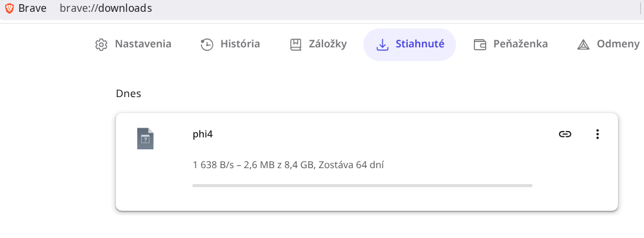Click the Stiahnuté download arrow icon
Viewport: 644px width, 238px height.
(x=382, y=44)
